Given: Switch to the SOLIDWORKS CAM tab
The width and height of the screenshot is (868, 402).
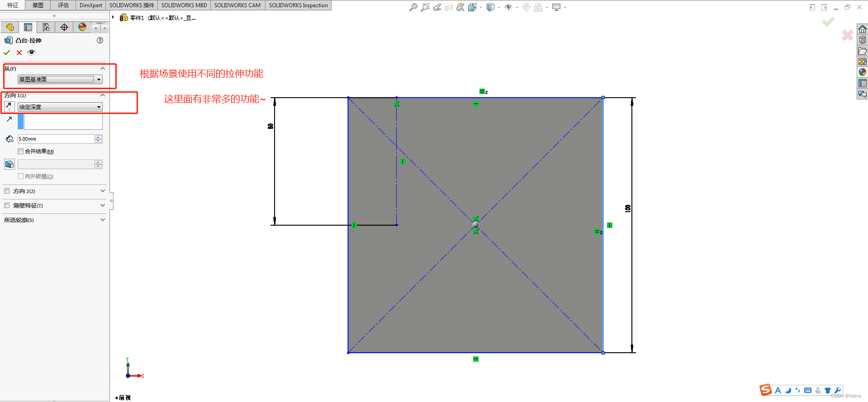Looking at the screenshot, I should point(237,5).
